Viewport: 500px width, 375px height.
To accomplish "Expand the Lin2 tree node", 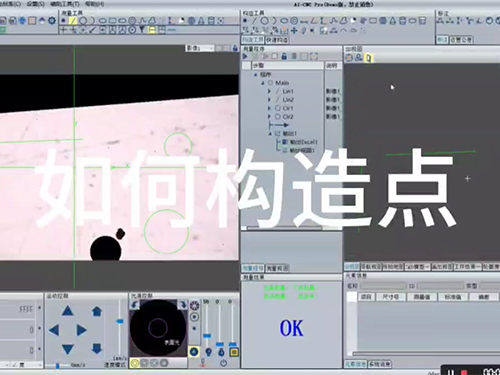I will click(x=269, y=100).
